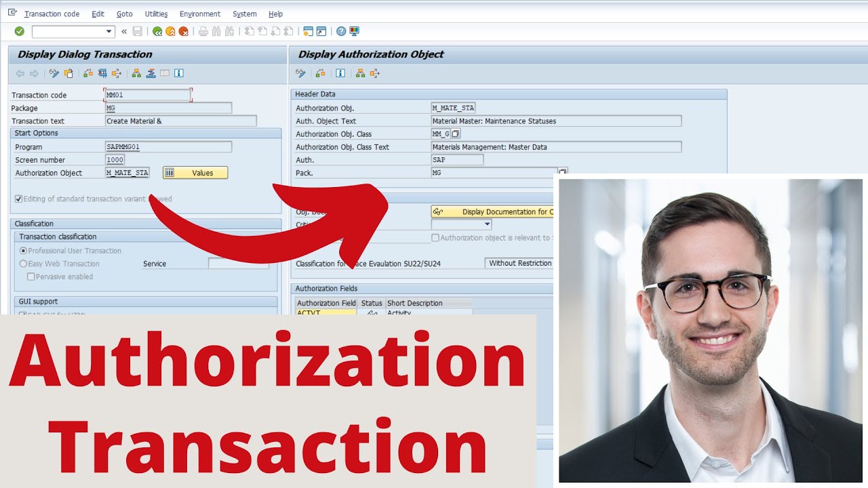
Task: Click the Information icon in Authorization Object toolbar
Action: click(x=340, y=73)
